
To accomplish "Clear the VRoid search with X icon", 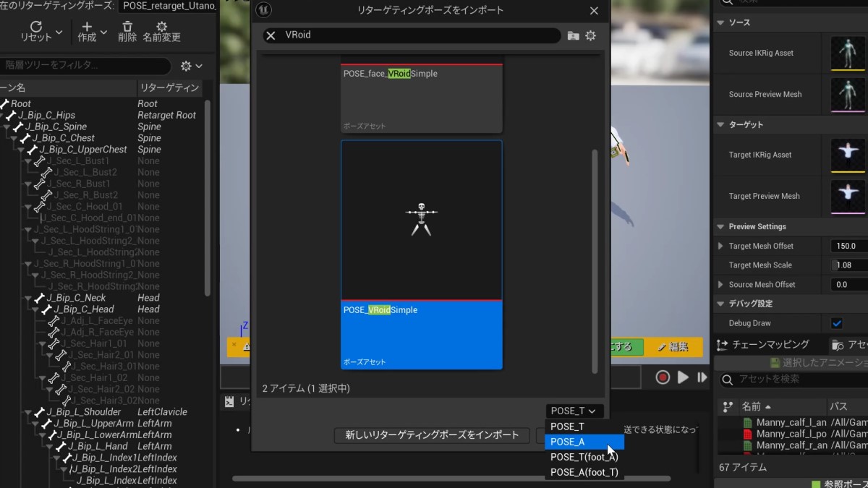I will pos(271,35).
